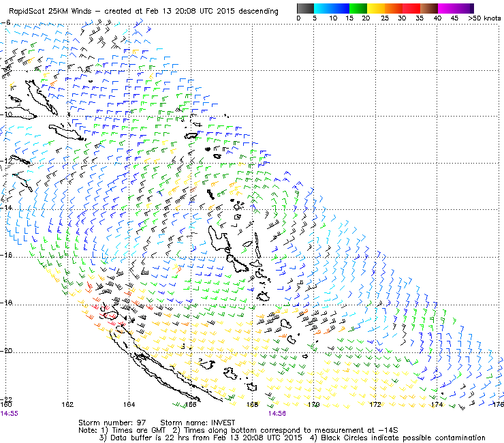The height and width of the screenshot is (443, 504).
Task: Click the ">50 knots" legend label
Action: pyautogui.click(x=484, y=18)
